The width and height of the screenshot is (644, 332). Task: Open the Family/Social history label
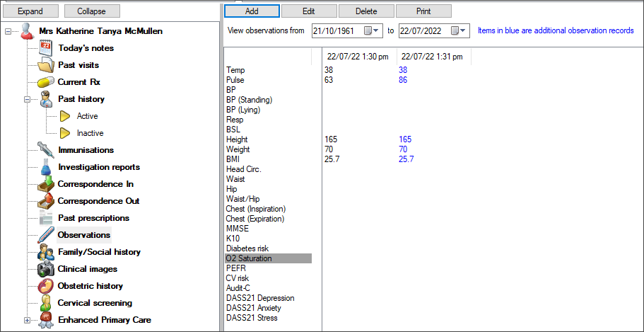(100, 252)
